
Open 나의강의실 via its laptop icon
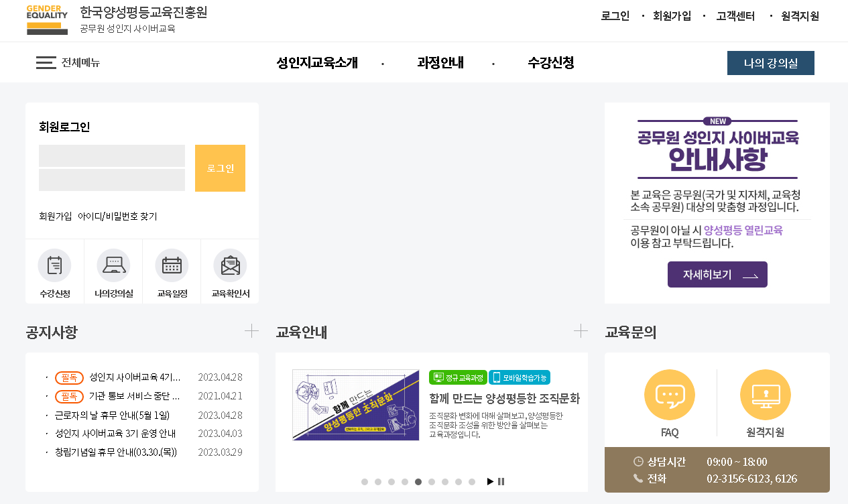pos(113,266)
